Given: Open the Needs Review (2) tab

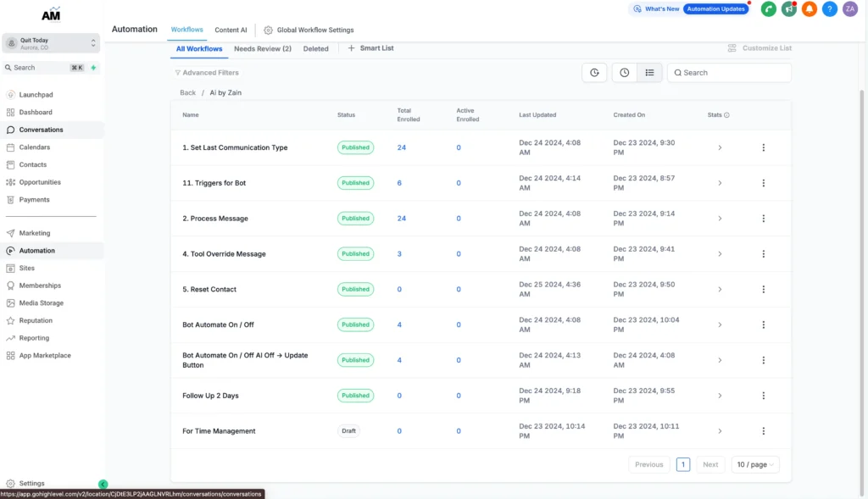Looking at the screenshot, I should 263,49.
